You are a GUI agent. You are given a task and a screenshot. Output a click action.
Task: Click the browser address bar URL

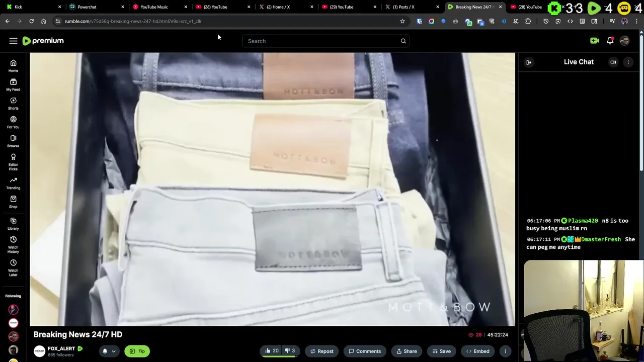[133, 21]
